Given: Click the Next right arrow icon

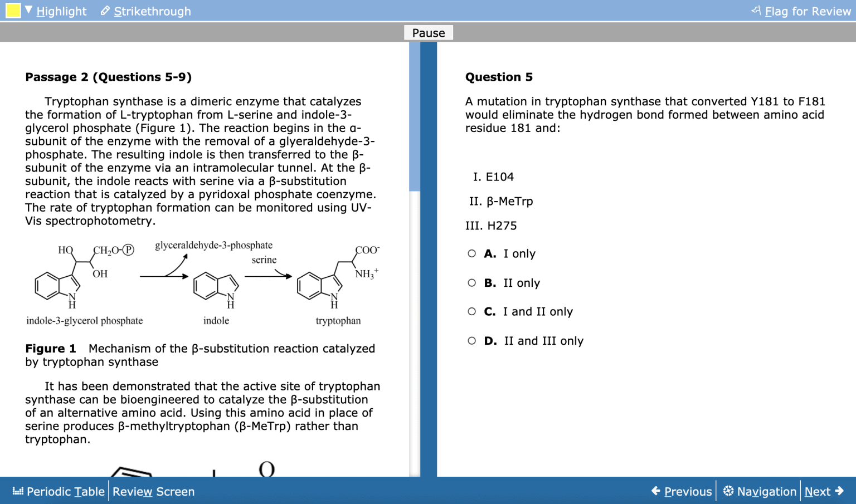Looking at the screenshot, I should pos(839,491).
